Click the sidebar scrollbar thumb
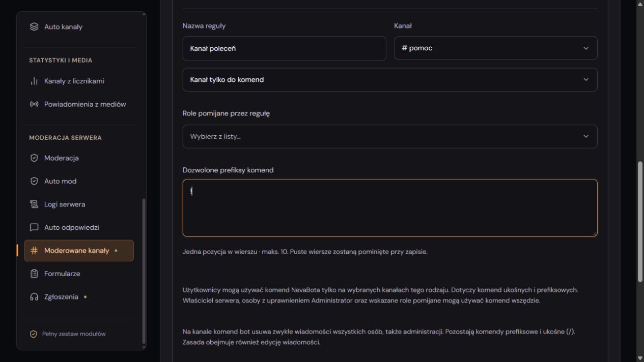 click(144, 271)
